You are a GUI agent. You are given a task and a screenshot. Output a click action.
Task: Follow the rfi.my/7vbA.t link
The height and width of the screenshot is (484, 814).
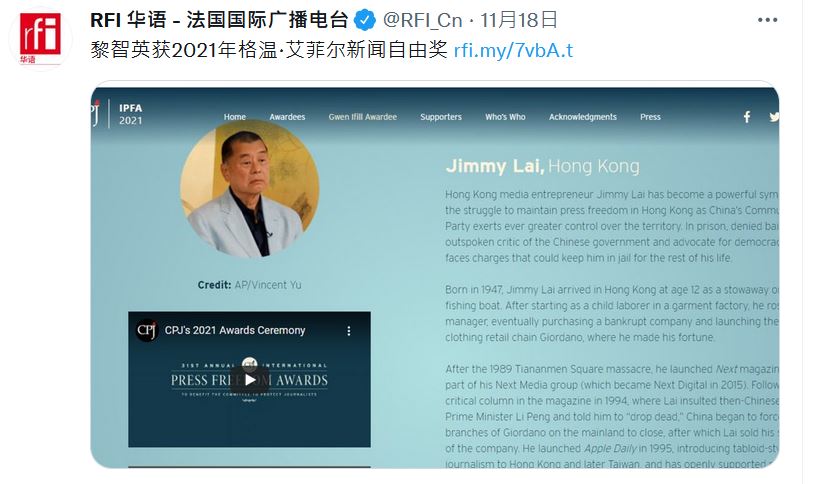point(513,50)
